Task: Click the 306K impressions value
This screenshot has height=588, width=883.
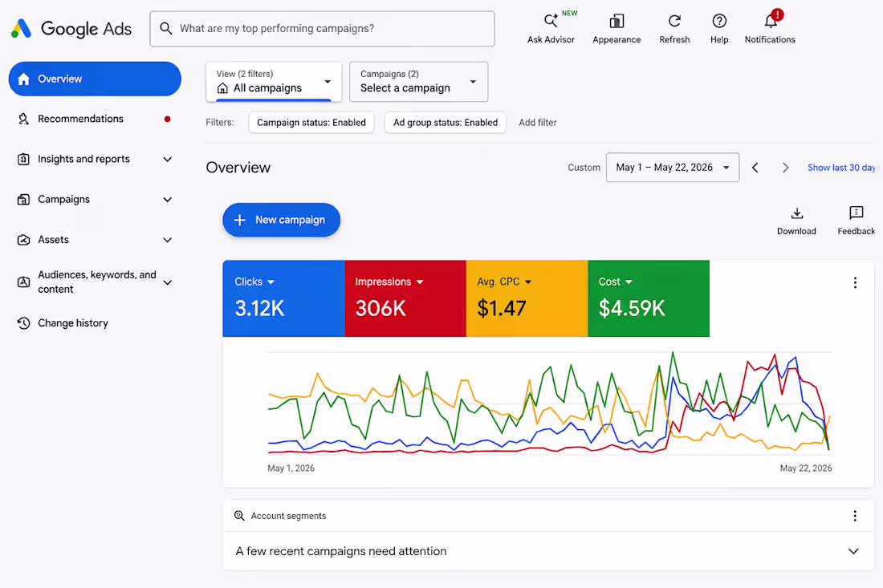Action: (x=380, y=308)
